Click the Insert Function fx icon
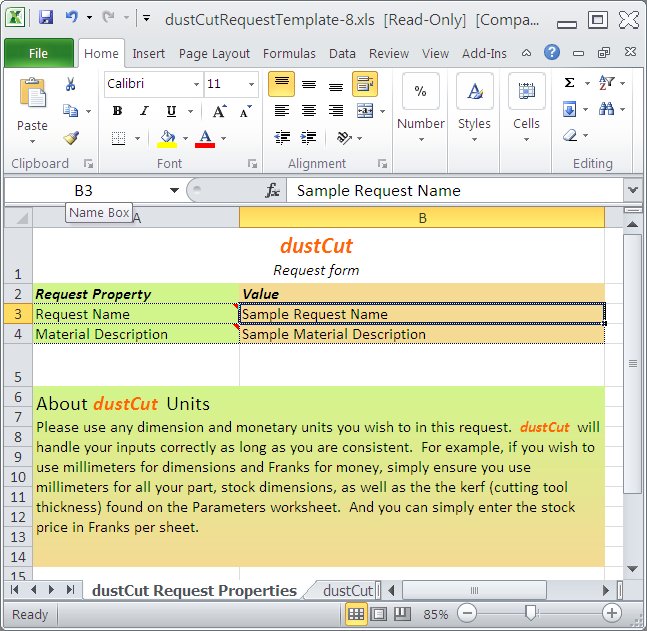 click(x=272, y=191)
